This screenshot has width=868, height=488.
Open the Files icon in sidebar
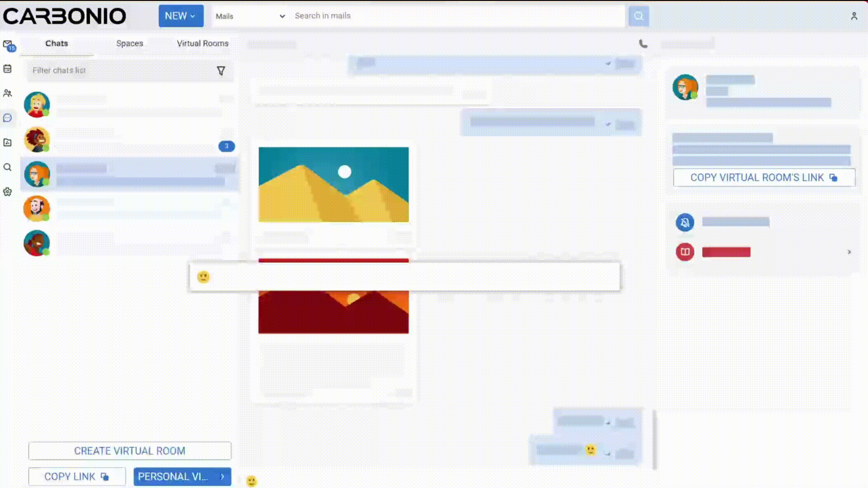pos(8,142)
